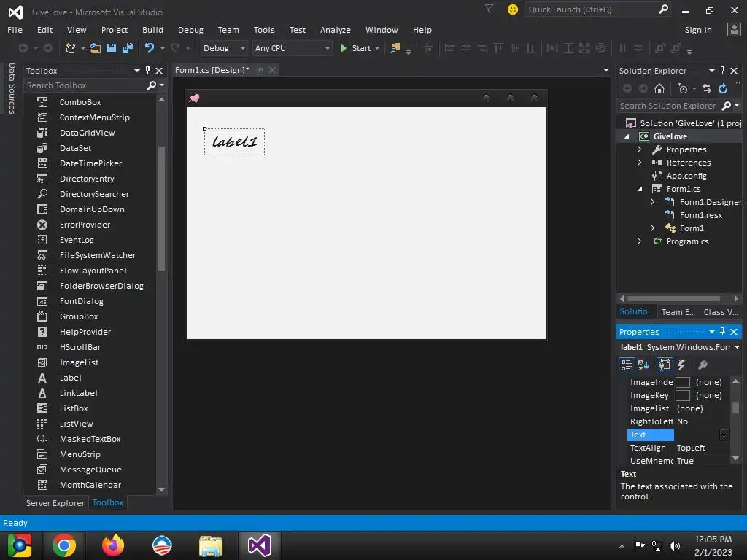This screenshot has width=747, height=560.
Task: Click Sync with Active Document icon
Action: pyautogui.click(x=706, y=88)
